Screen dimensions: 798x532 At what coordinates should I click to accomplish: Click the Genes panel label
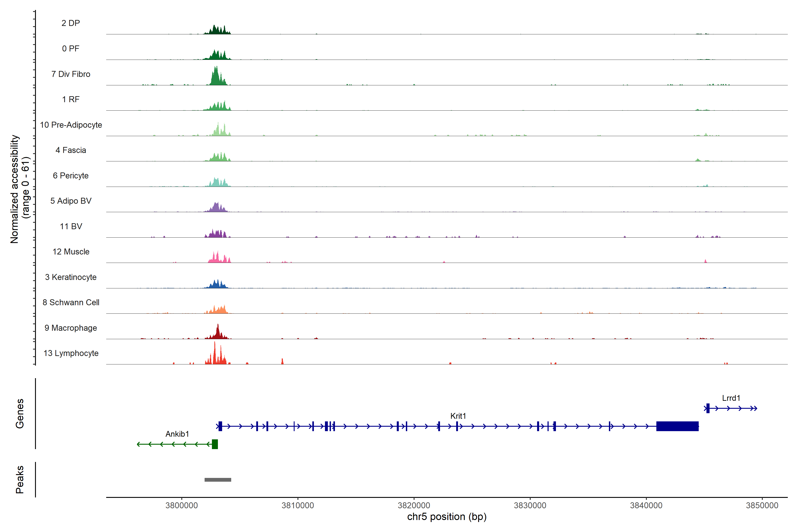point(20,413)
